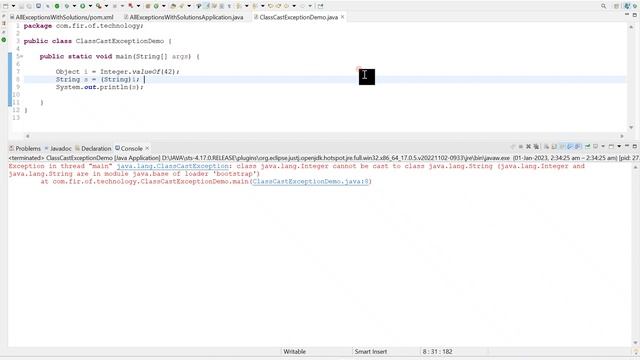Open a Terminal from the toolbar
The width and height of the screenshot is (640, 360).
click(38, 6)
